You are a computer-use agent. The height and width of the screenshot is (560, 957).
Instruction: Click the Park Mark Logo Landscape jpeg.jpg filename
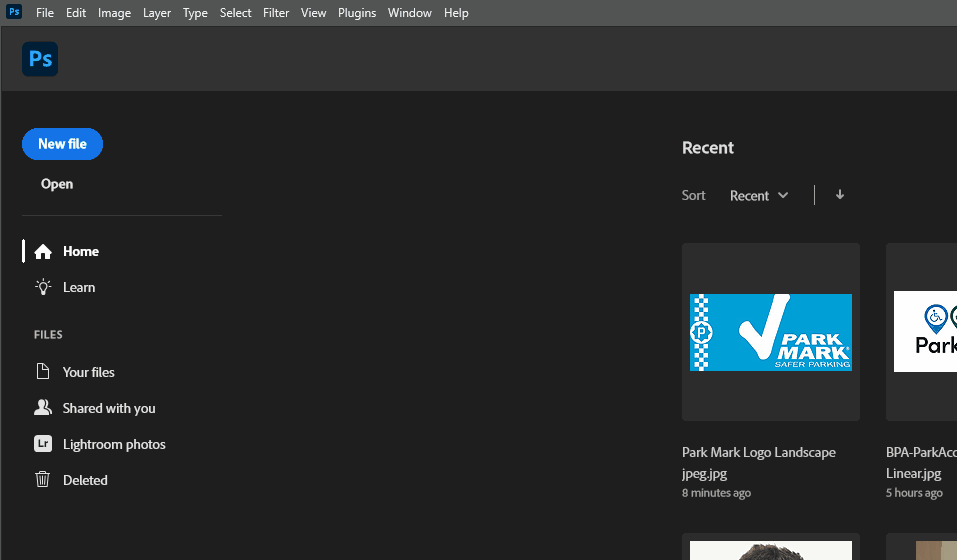759,462
